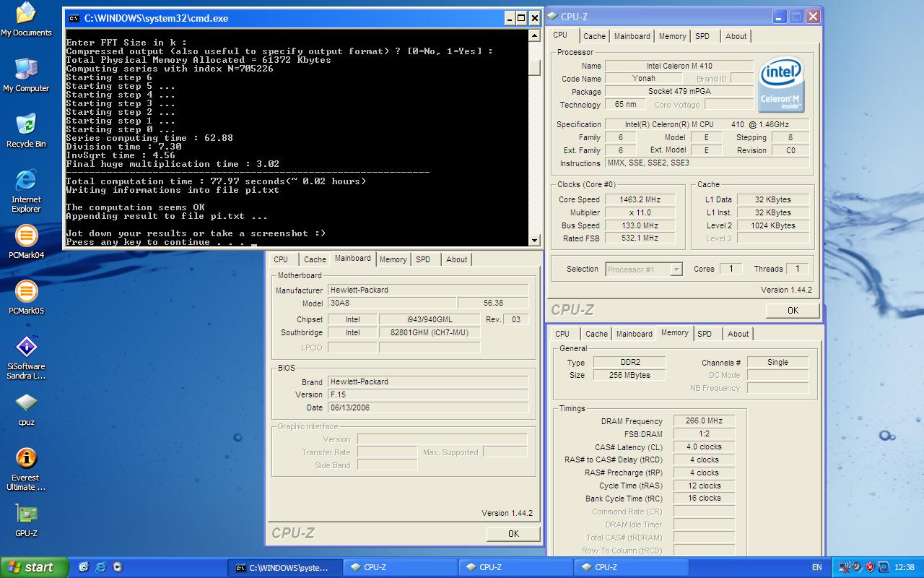Switch to cmd.exe taskbar button
Screen dimensions: 924x578
click(x=284, y=567)
